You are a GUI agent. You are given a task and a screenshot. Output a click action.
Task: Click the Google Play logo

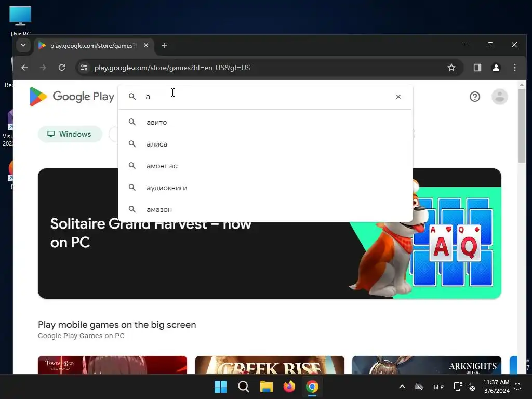72,97
